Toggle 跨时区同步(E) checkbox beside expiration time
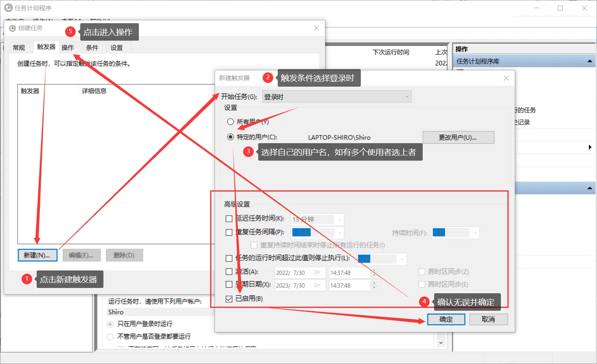The image size is (597, 364). pyautogui.click(x=422, y=284)
